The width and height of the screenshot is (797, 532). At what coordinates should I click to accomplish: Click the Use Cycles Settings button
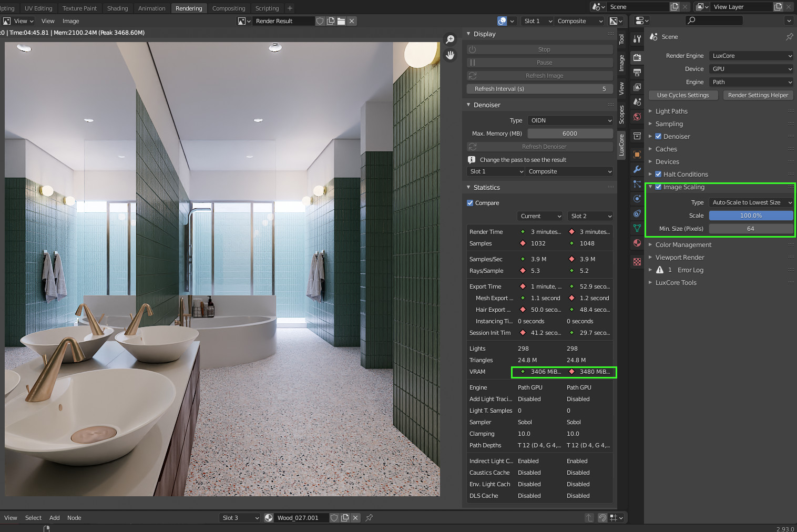(x=682, y=95)
